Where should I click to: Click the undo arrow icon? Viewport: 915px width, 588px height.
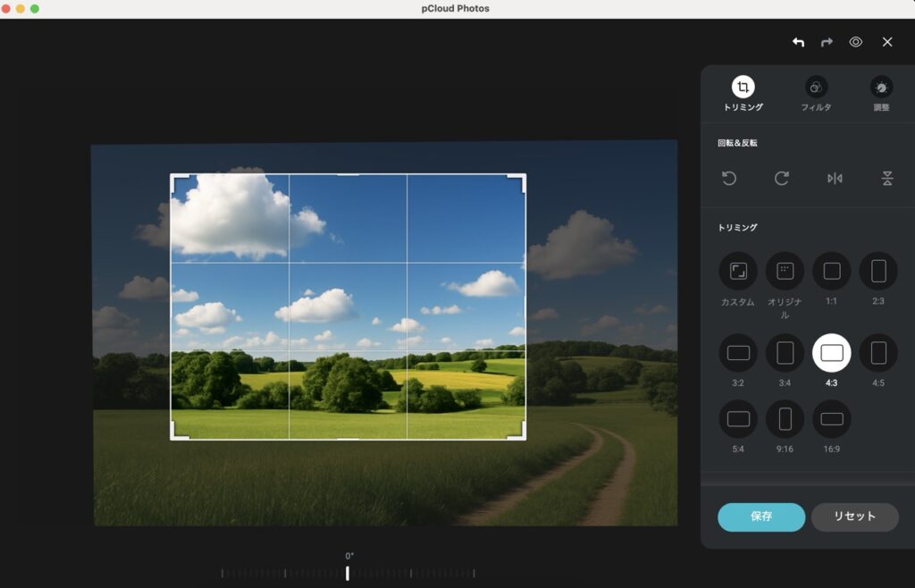[x=798, y=42]
